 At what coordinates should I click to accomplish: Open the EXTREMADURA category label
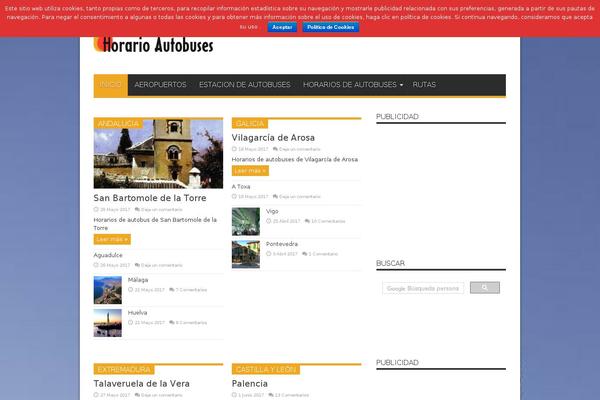pyautogui.click(x=124, y=369)
